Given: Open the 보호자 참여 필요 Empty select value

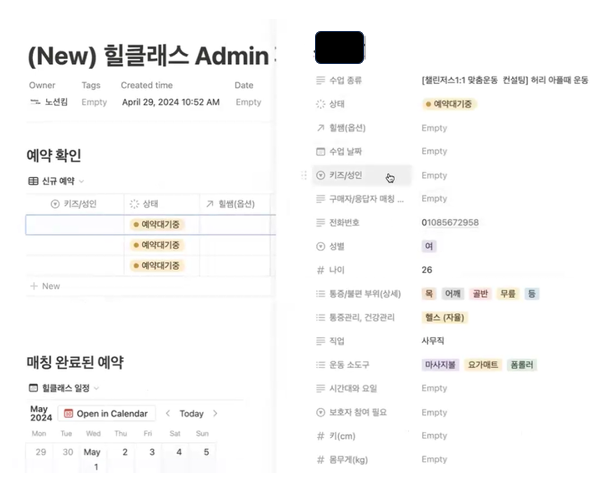Looking at the screenshot, I should click(434, 412).
